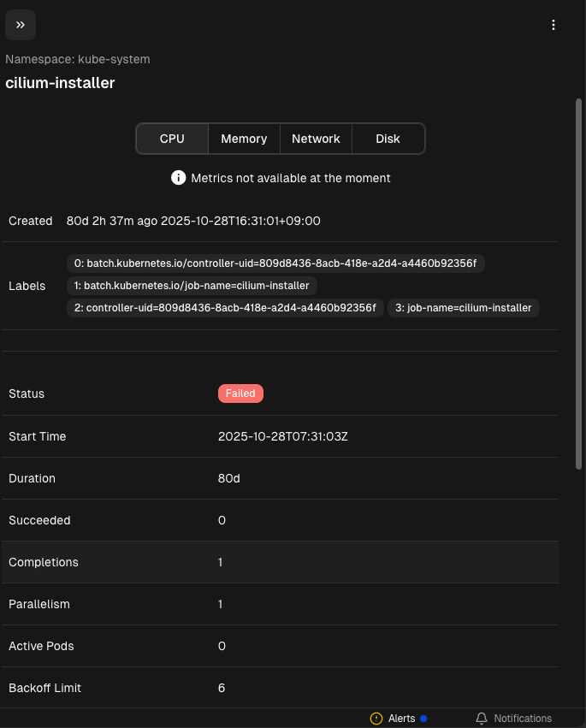Click the batch.kubernetes.io/job-name label chip
586x728 pixels.
point(191,286)
